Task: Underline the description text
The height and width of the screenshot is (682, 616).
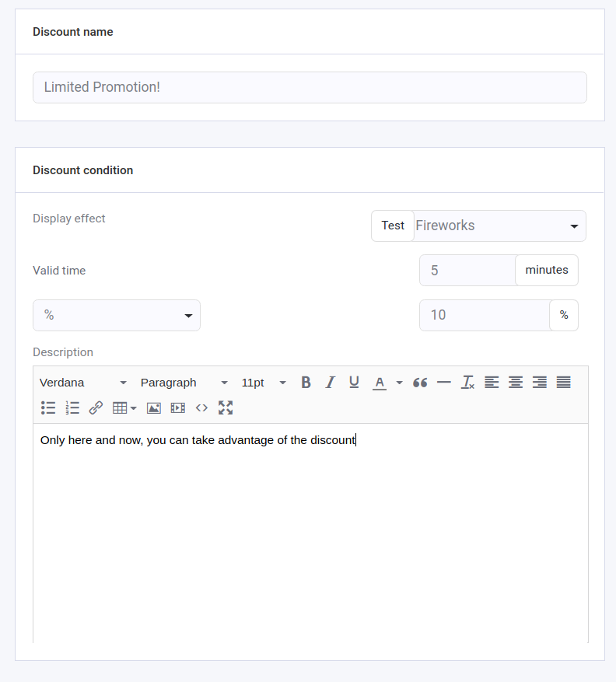Action: pyautogui.click(x=354, y=383)
